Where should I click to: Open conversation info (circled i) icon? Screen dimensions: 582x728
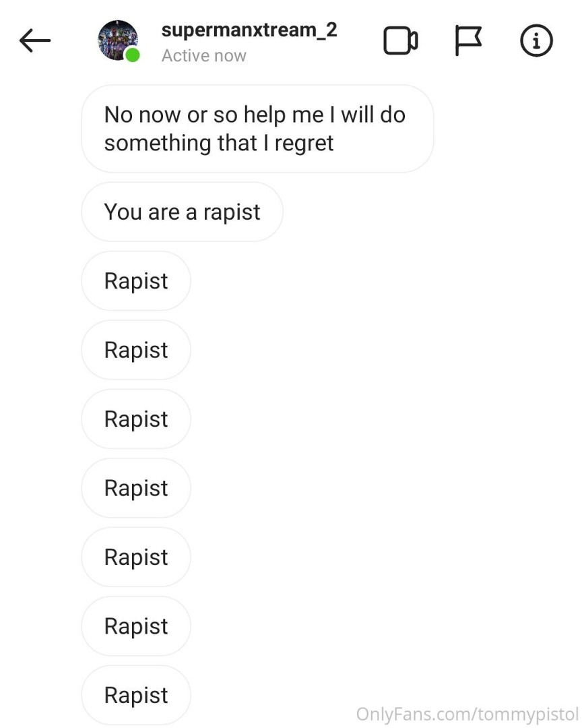536,41
